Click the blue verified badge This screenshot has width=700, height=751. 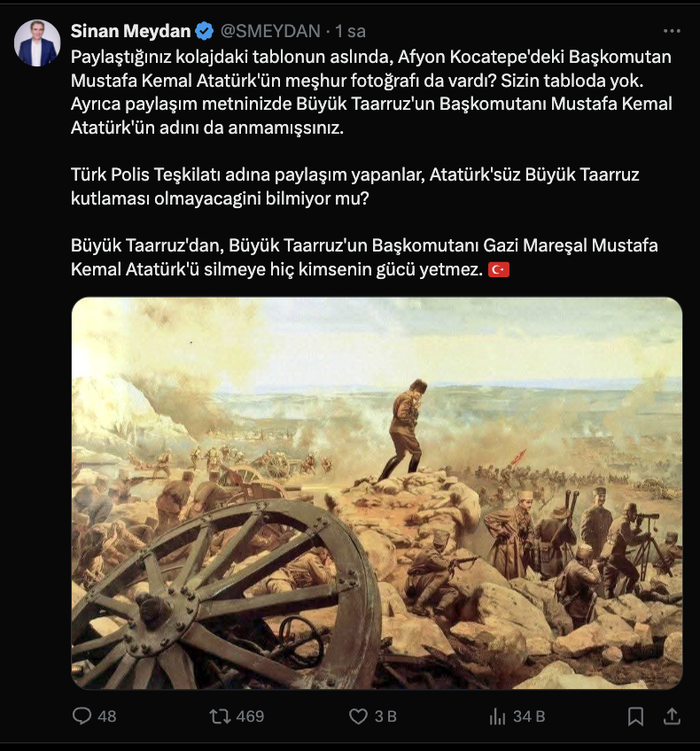pos(205,31)
